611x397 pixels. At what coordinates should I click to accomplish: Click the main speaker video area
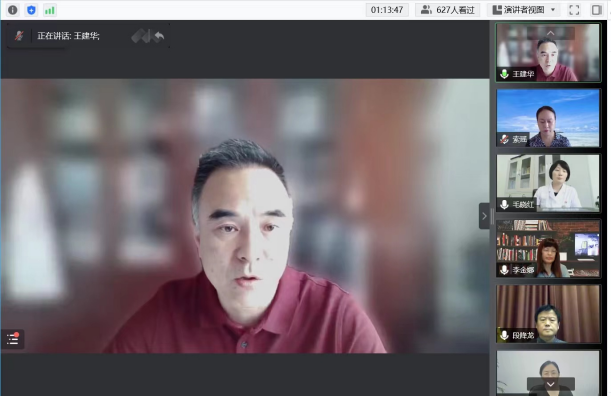coord(245,216)
